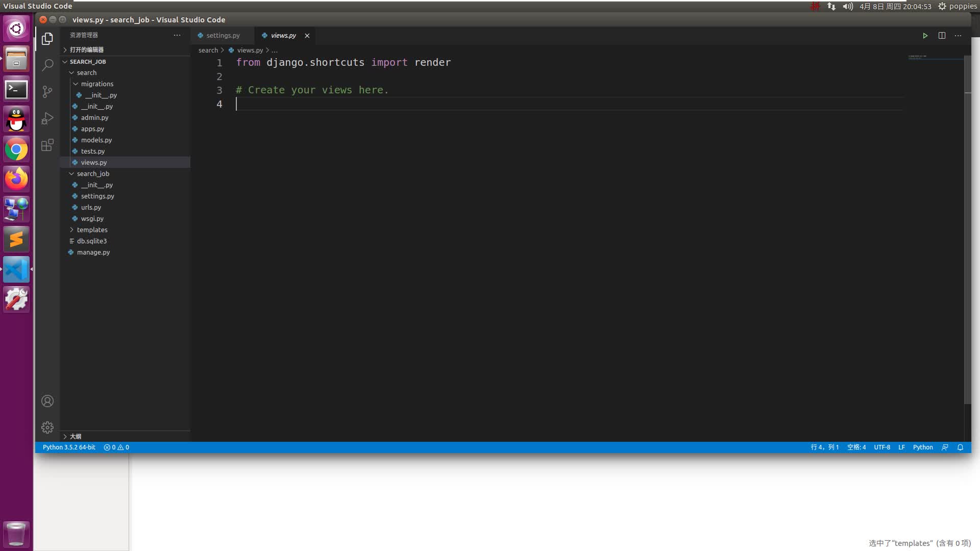Open system settings tool in launcher
The width and height of the screenshot is (980, 551).
pos(16,299)
